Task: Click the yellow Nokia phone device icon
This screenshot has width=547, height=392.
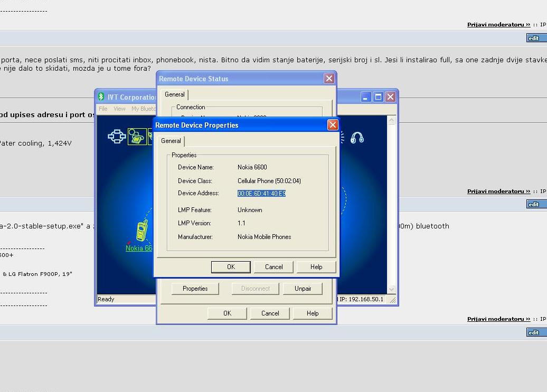Action: [x=141, y=231]
